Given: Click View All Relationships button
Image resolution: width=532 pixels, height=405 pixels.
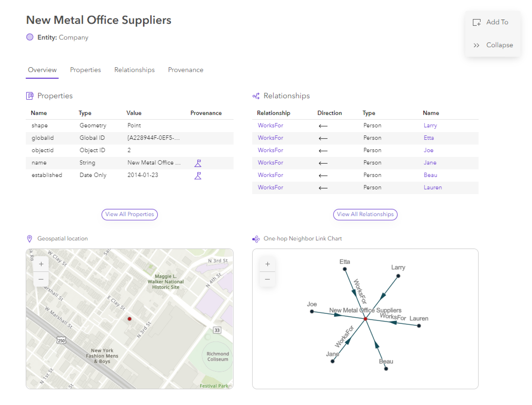Looking at the screenshot, I should pyautogui.click(x=364, y=214).
